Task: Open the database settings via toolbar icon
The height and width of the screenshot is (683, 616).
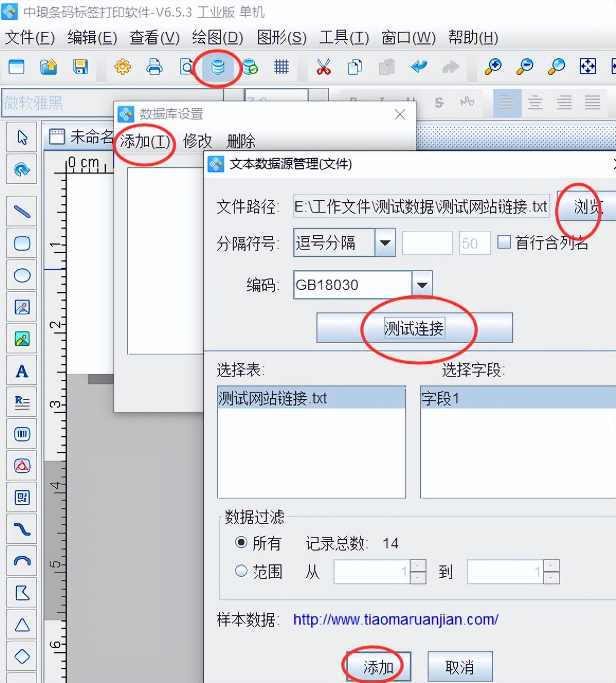Action: [x=218, y=67]
